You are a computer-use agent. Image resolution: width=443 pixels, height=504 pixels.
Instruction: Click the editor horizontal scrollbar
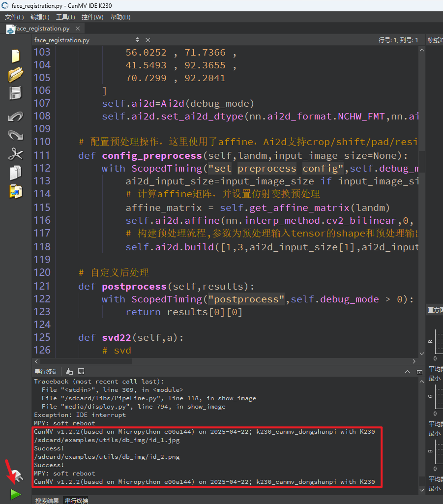[x=225, y=361]
